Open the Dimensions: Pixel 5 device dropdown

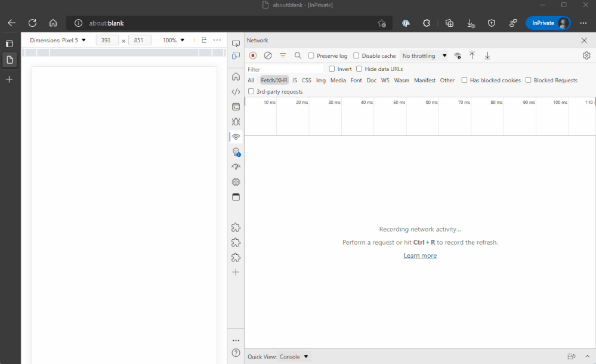click(x=58, y=41)
